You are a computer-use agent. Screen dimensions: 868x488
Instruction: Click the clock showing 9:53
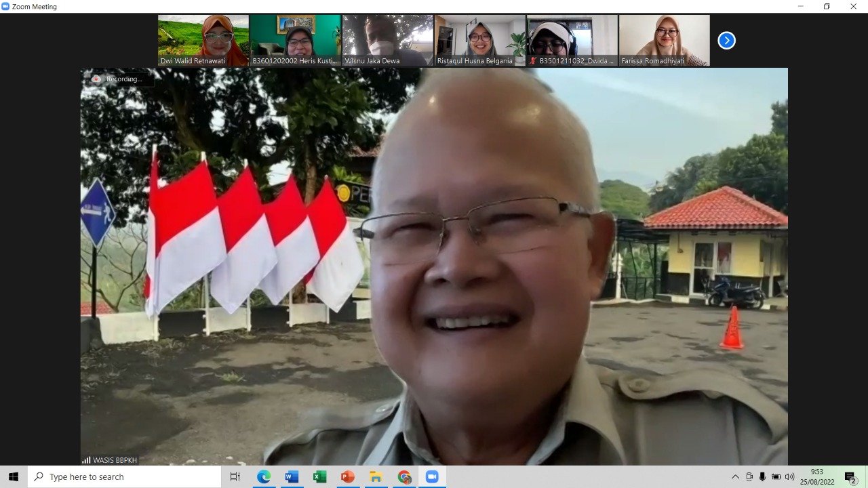(x=816, y=476)
